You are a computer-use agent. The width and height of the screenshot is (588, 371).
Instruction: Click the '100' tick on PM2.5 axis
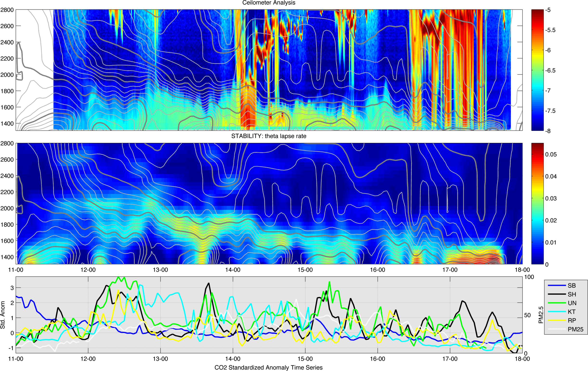(x=529, y=277)
